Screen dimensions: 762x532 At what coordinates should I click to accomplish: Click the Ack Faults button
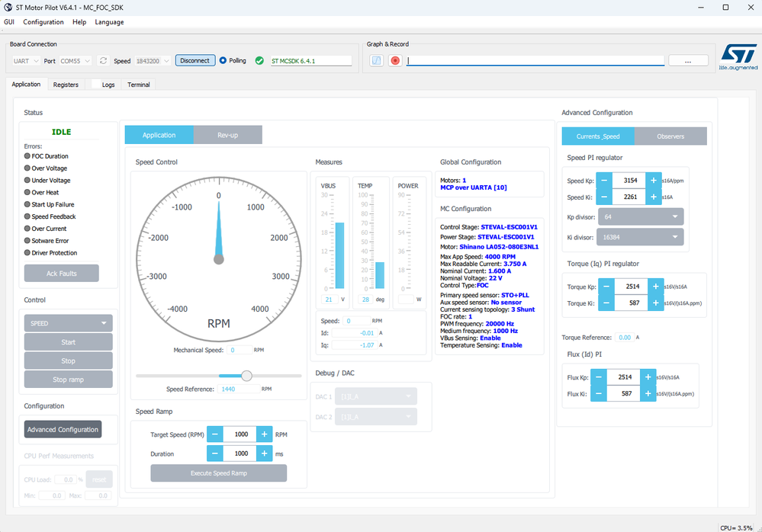[x=62, y=274]
